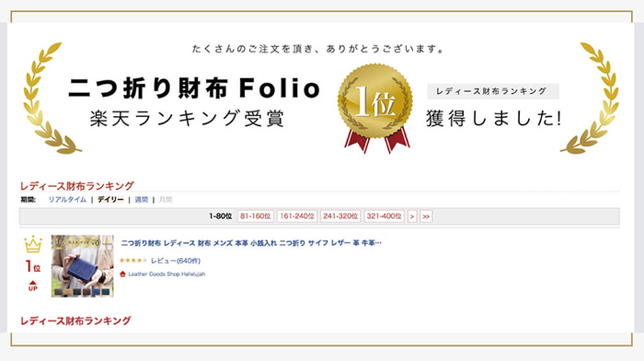Viewport: 644px width, 361px height.
Task: Jump to last page with >> button
Action: pyautogui.click(x=426, y=216)
